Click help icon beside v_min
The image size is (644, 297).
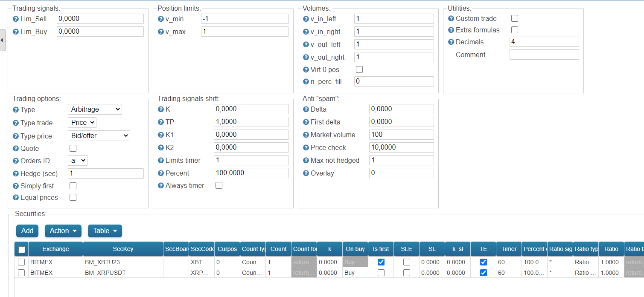pos(161,19)
